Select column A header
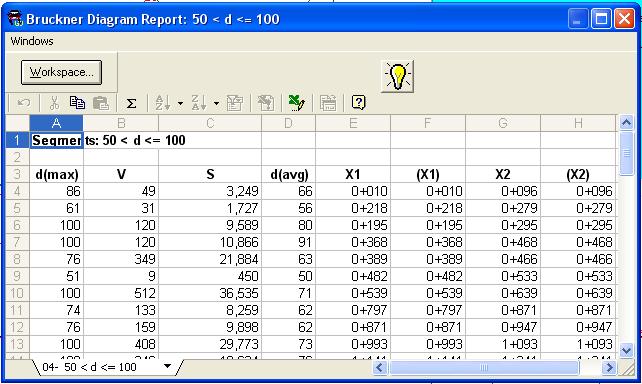642x384 pixels. (x=57, y=123)
